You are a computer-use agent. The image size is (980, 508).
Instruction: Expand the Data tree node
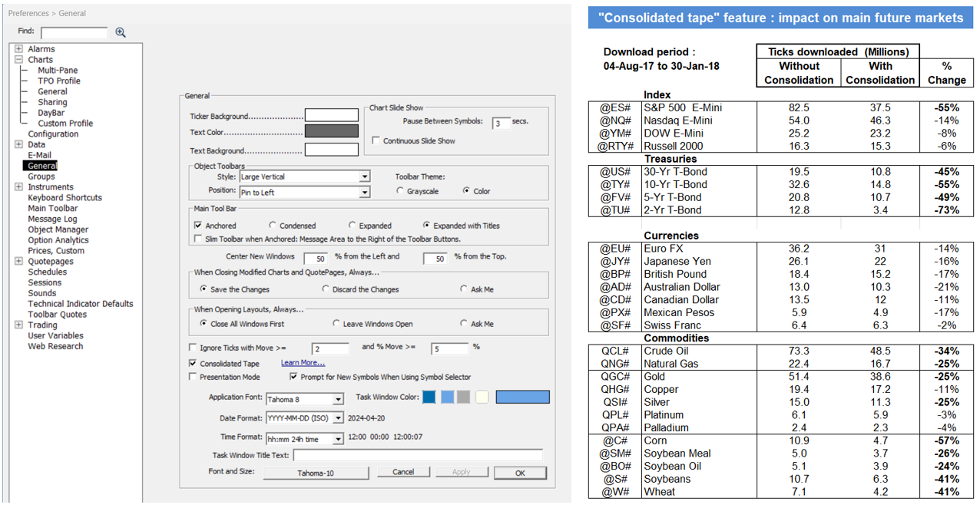[x=18, y=144]
